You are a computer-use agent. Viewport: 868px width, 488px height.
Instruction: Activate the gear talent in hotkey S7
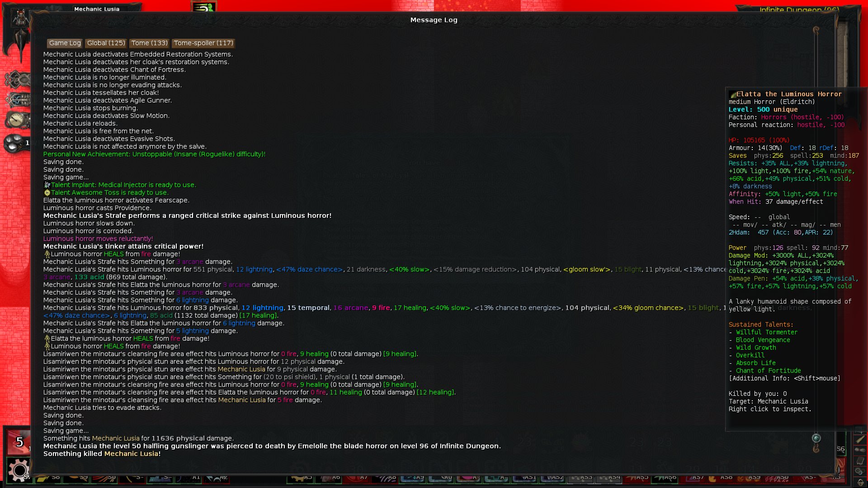19,470
